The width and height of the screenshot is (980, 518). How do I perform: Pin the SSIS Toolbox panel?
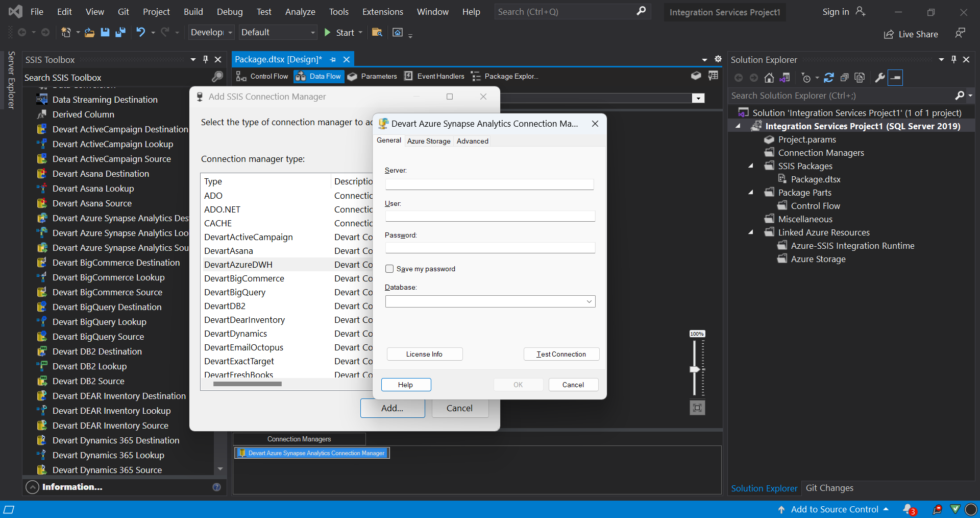pyautogui.click(x=206, y=59)
